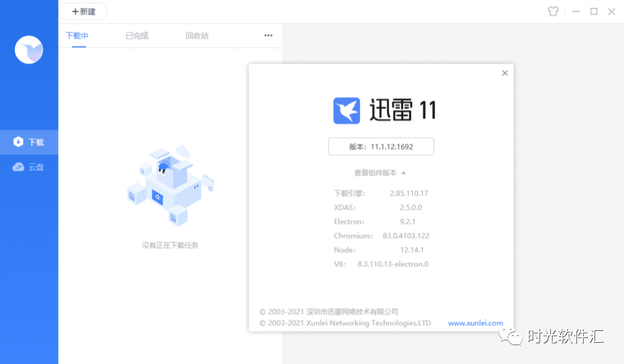624x364 pixels.
Task: Click the 版本: 11.1.12.1692 version box
Action: click(381, 147)
